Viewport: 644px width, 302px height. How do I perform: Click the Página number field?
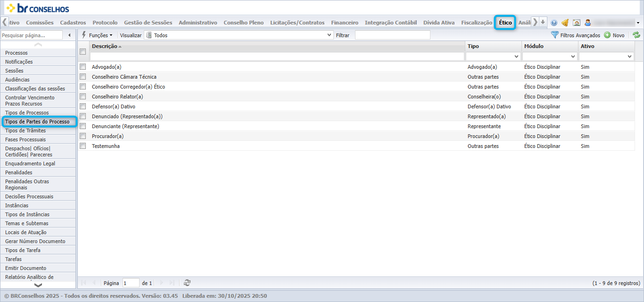coord(131,283)
